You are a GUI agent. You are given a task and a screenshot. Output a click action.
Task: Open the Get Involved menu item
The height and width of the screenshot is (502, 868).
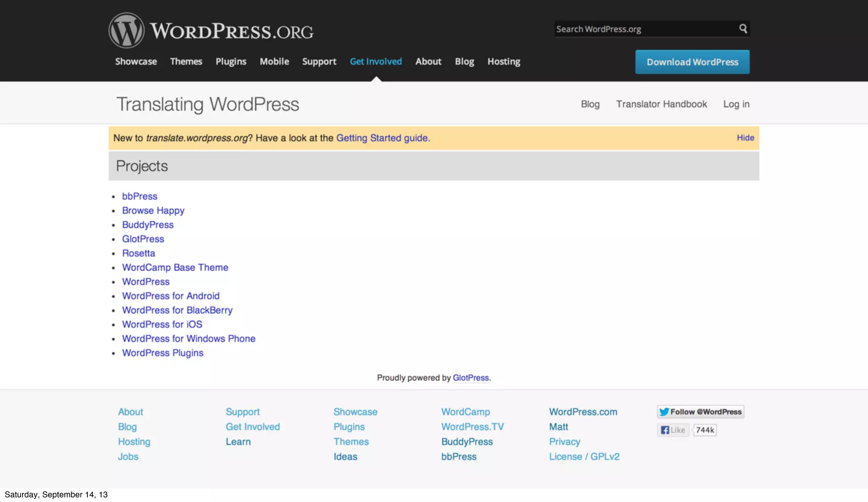click(376, 61)
